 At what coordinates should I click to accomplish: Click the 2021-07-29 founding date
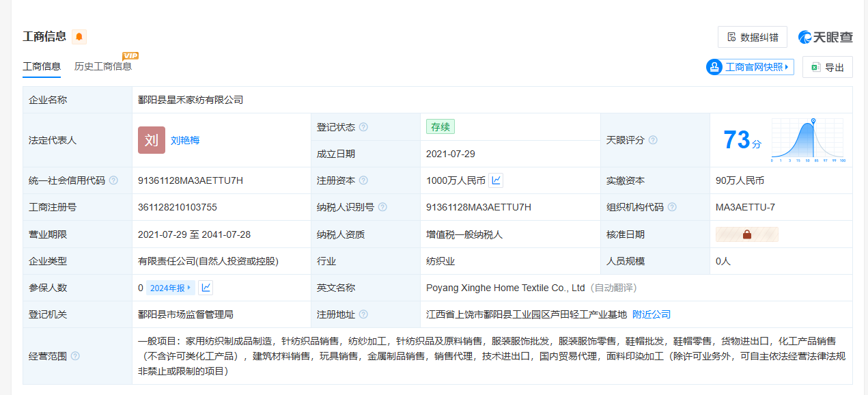[x=451, y=154]
